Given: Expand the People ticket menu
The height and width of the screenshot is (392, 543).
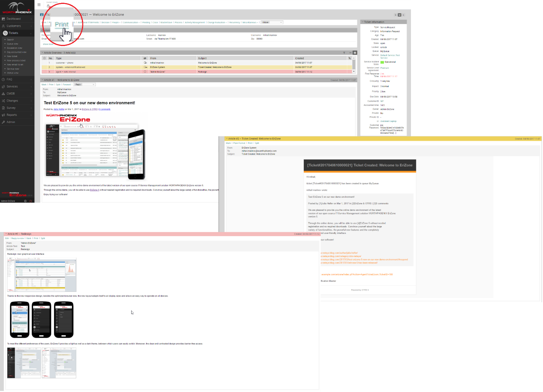Looking at the screenshot, I should pos(116,22).
